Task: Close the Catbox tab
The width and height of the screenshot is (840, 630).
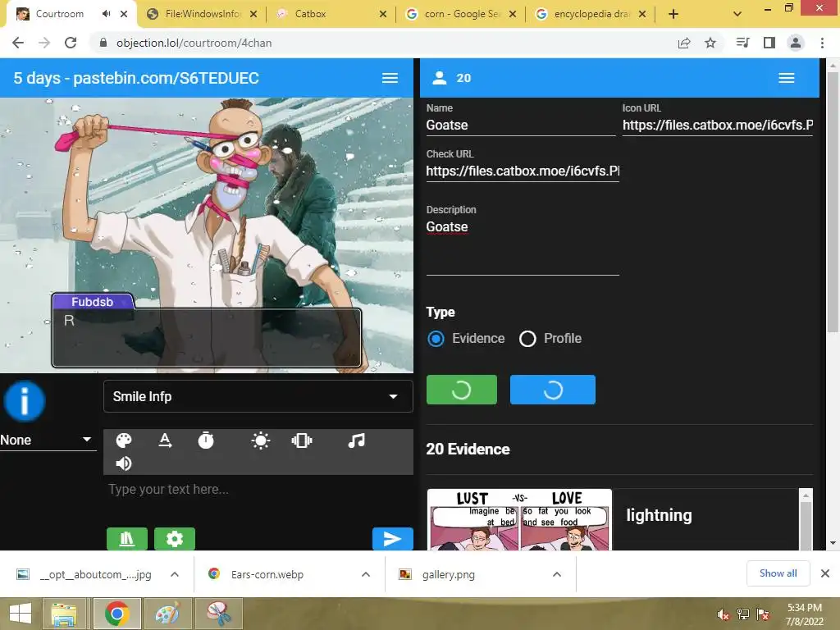Action: [x=382, y=14]
